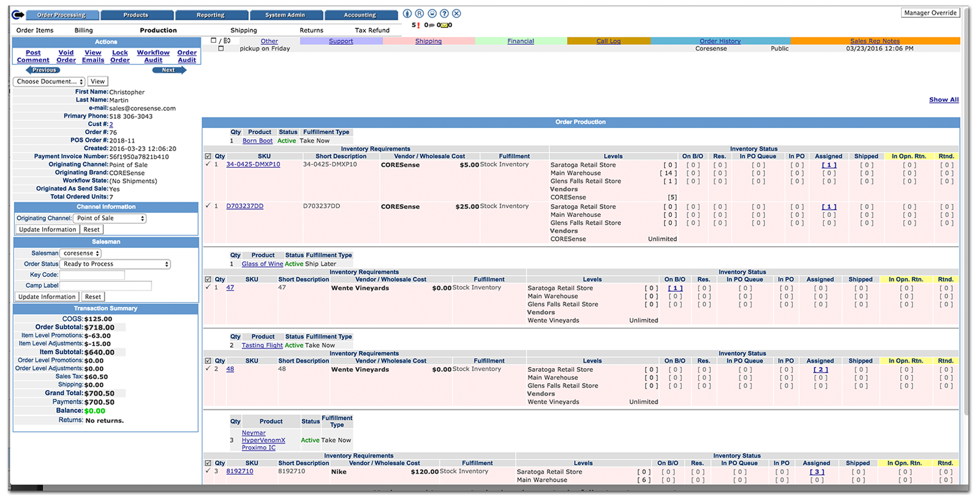This screenshot has width=980, height=495.
Task: Go to the Next order button
Action: [x=168, y=70]
